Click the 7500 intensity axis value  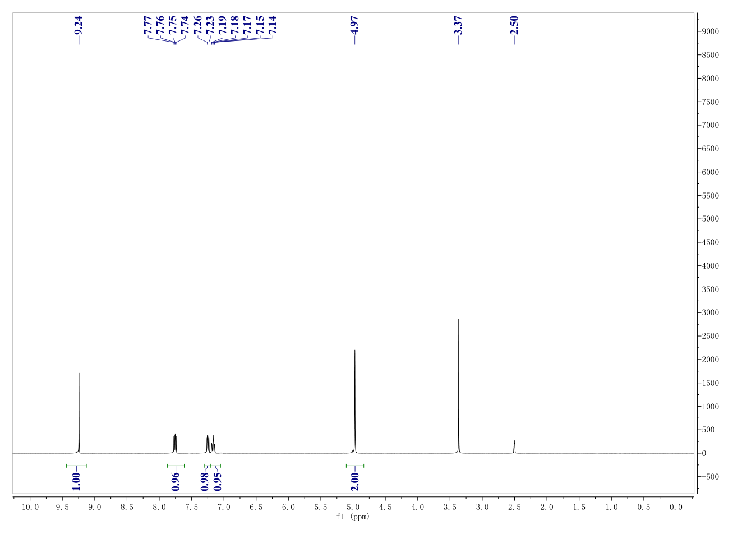coord(709,102)
